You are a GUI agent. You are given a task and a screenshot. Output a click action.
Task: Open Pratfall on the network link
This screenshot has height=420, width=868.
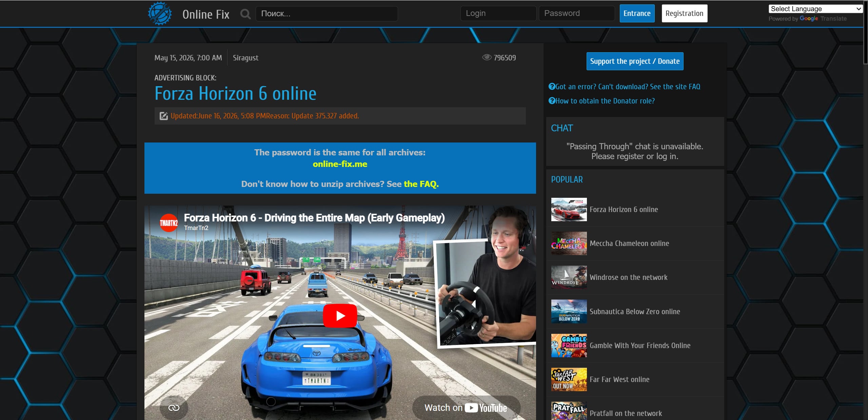click(x=626, y=413)
